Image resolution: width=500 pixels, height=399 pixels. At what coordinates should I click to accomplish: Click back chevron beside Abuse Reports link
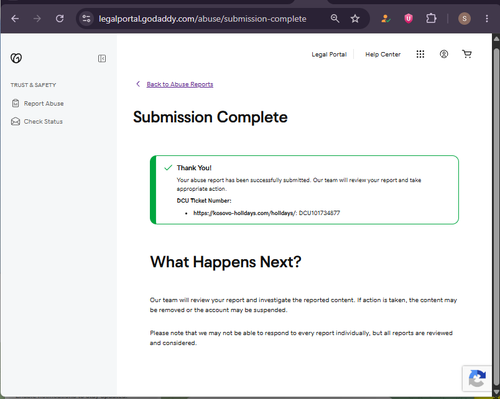click(x=138, y=84)
